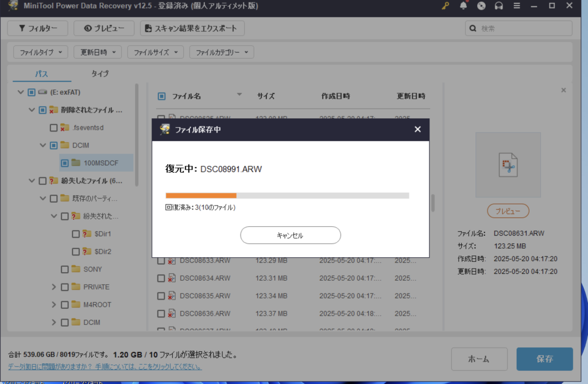The height and width of the screenshot is (384, 588).
Task: Click the 検索 search input field
Action: pyautogui.click(x=519, y=28)
